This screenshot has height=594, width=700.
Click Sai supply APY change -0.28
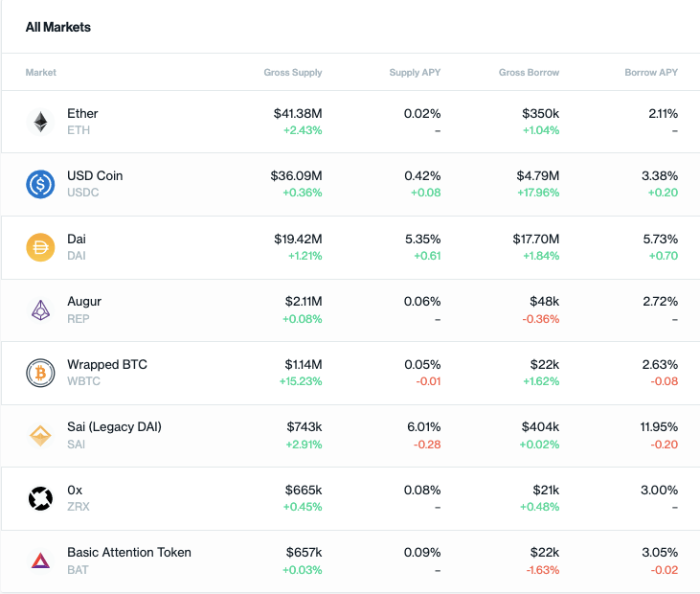[x=427, y=445]
